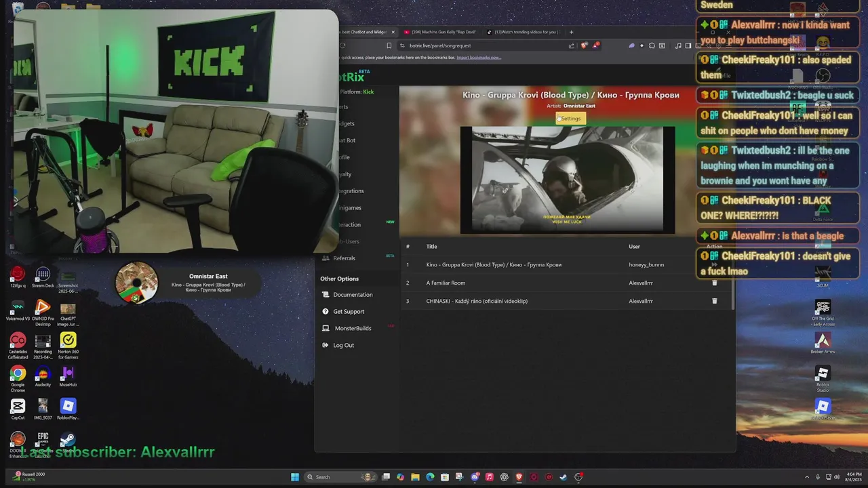Open File Explorer from the taskbar
The width and height of the screenshot is (868, 488).
click(x=415, y=476)
